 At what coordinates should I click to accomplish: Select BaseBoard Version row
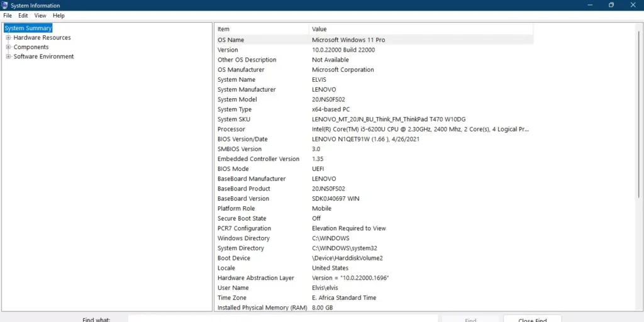(374, 198)
